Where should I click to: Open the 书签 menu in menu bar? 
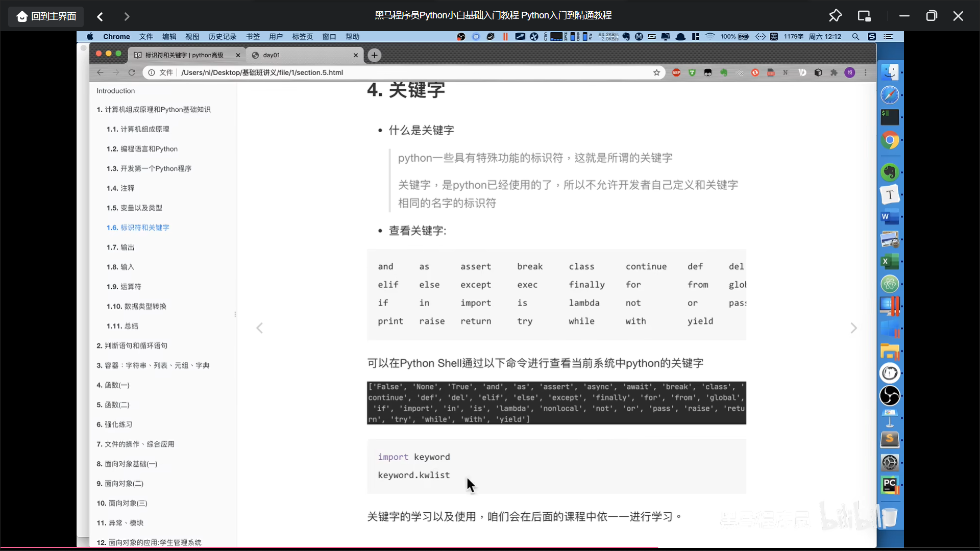[253, 37]
